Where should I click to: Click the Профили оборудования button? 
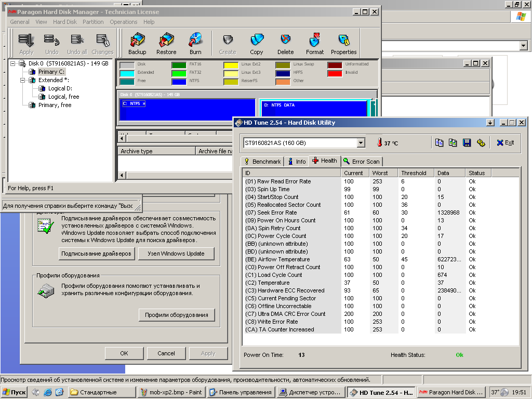click(x=177, y=315)
